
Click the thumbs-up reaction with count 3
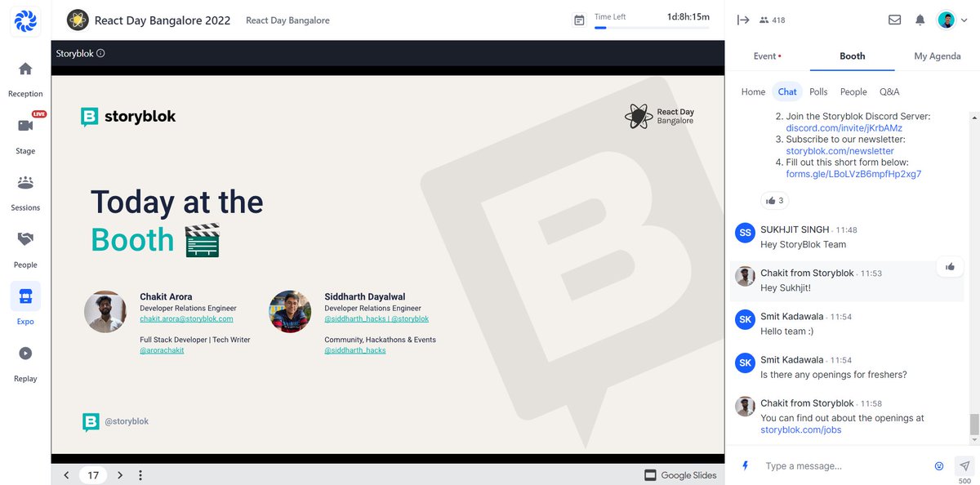click(x=774, y=200)
